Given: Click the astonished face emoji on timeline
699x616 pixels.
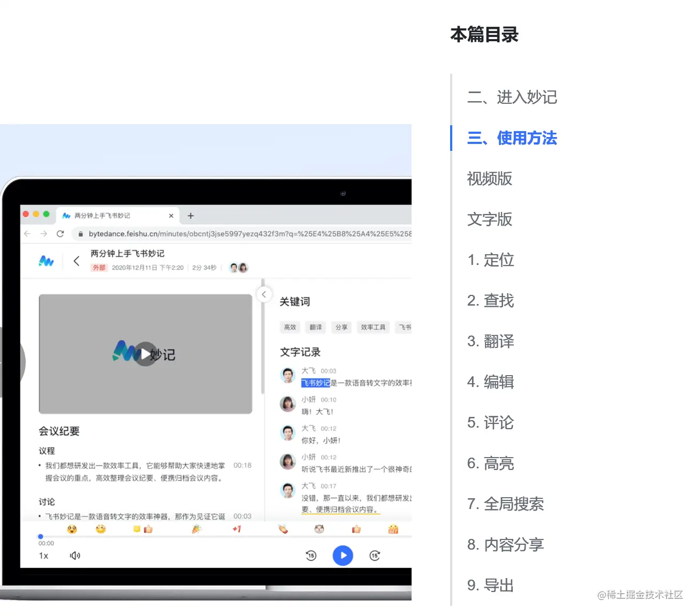Looking at the screenshot, I should [x=72, y=529].
